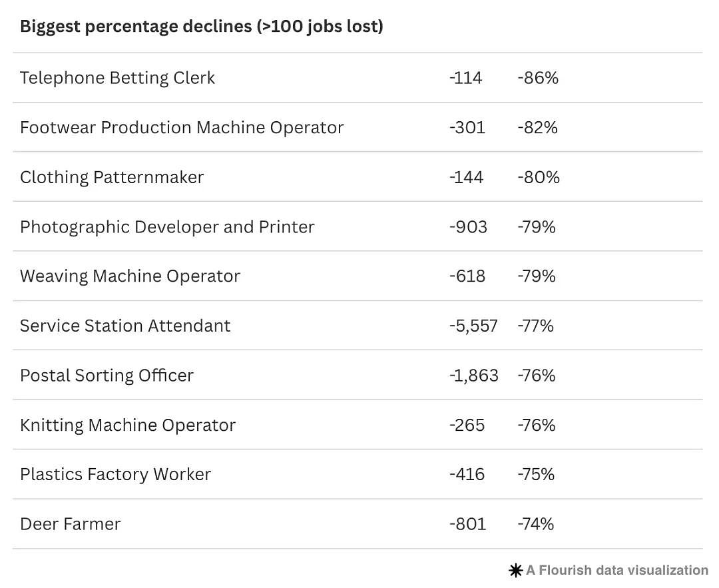Click the -86% percentage cell
Image resolution: width=719 pixels, height=588 pixels.
(539, 78)
